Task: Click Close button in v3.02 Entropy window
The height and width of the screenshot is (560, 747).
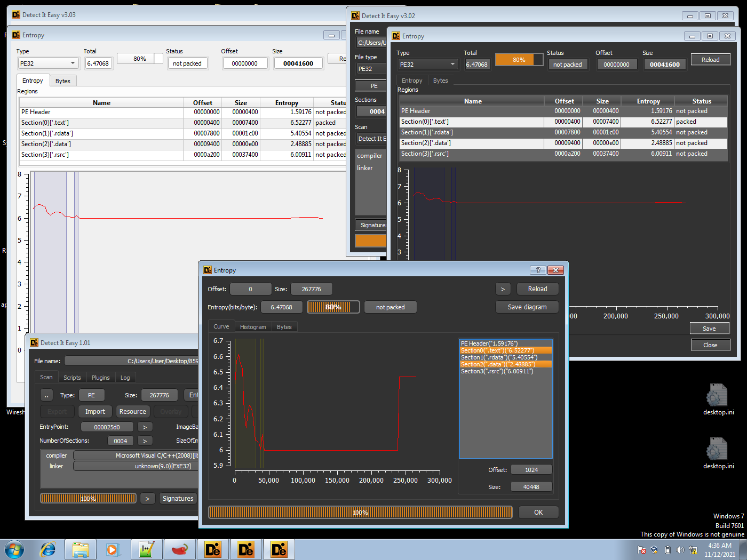Action: 710,345
